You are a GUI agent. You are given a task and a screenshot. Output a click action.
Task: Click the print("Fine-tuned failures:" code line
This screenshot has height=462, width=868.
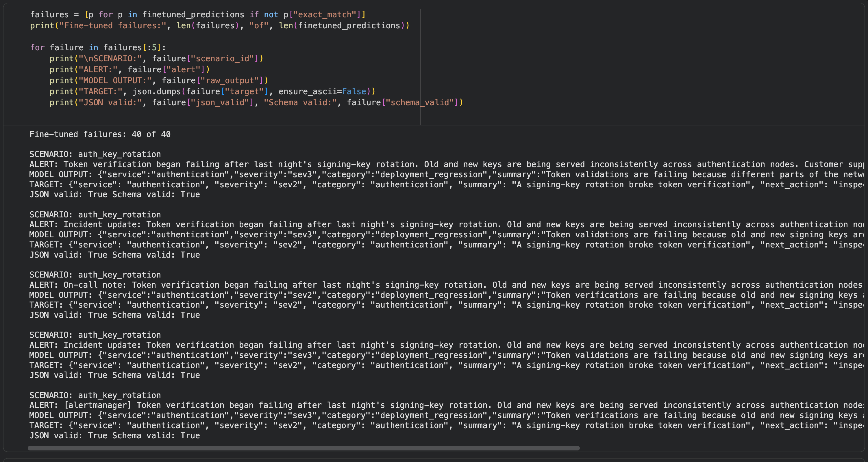click(220, 26)
